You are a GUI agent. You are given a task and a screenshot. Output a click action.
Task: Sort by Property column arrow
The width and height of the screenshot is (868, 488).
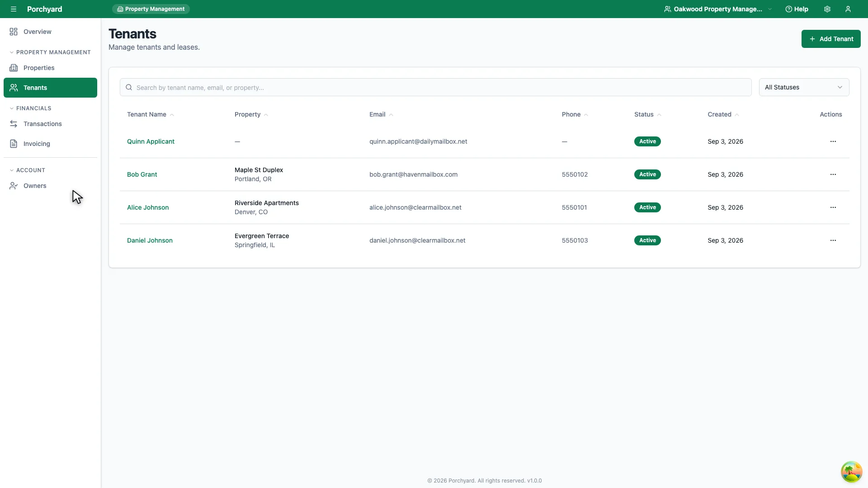(266, 115)
